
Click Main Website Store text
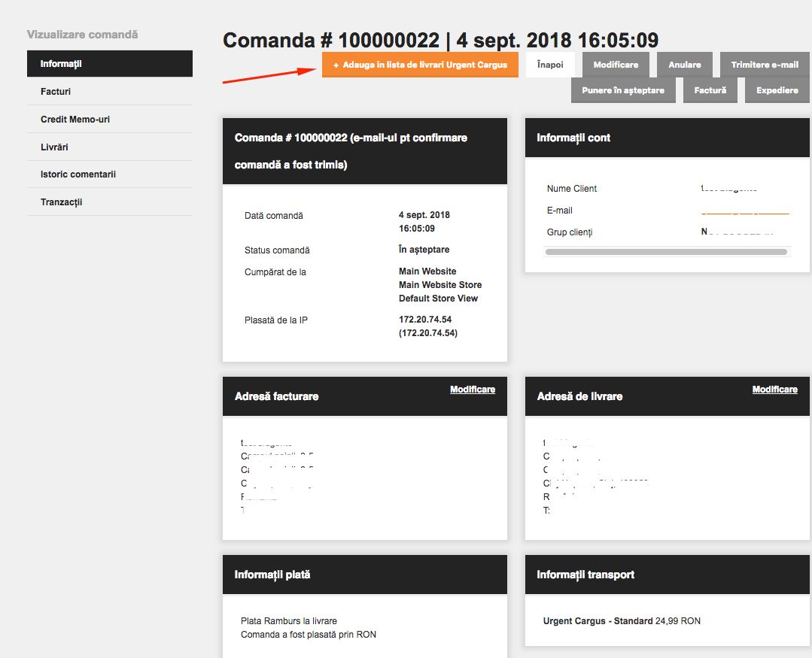coord(440,284)
